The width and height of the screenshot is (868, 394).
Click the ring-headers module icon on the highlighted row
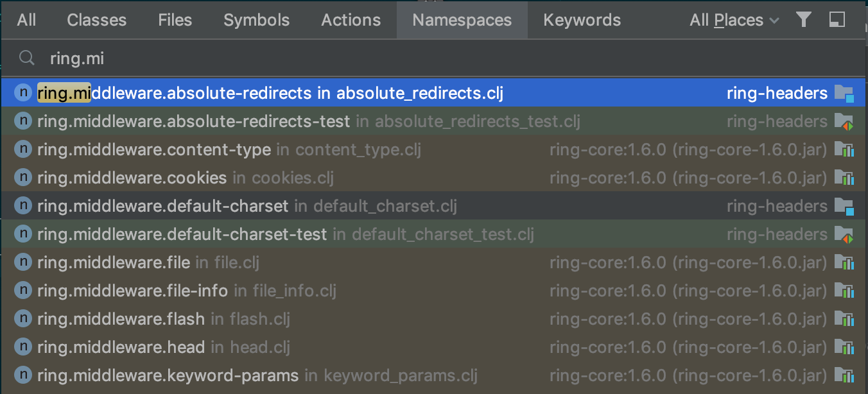click(x=847, y=92)
